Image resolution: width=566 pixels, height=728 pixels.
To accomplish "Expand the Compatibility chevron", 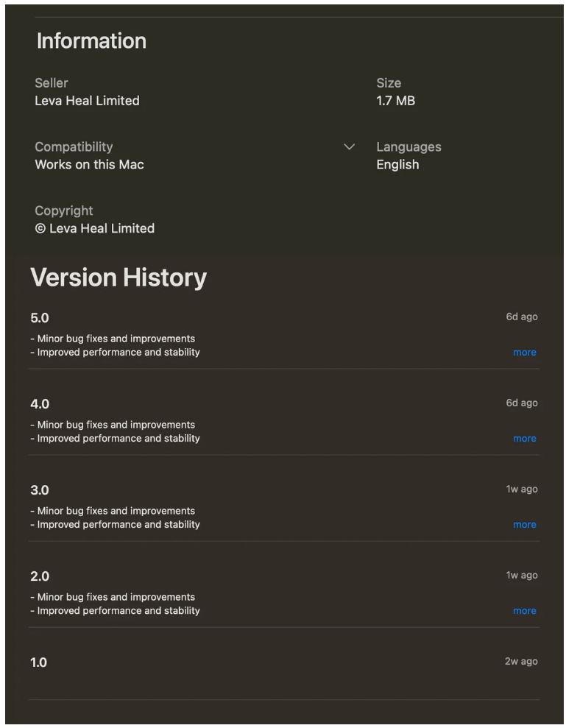I will tap(350, 147).
